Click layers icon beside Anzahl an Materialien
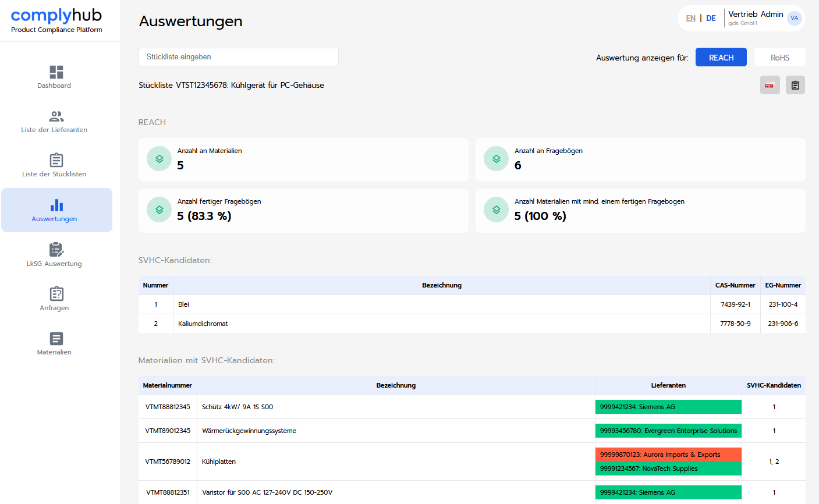Image resolution: width=819 pixels, height=504 pixels. pos(159,159)
